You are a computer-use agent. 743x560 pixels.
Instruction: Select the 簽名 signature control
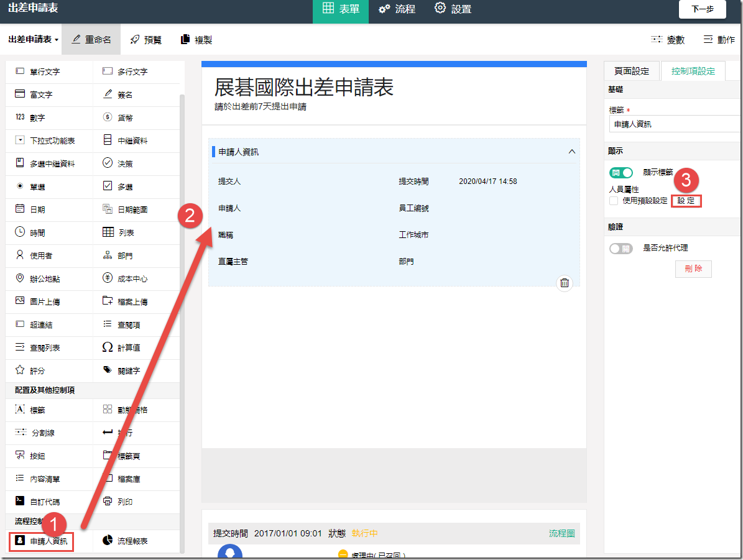(x=136, y=94)
